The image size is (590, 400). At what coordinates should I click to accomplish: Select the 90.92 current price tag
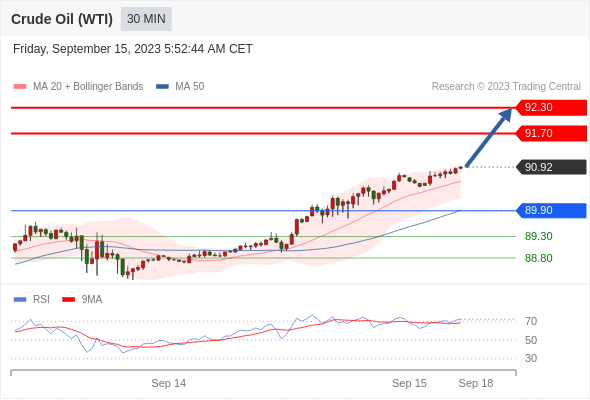click(x=551, y=167)
